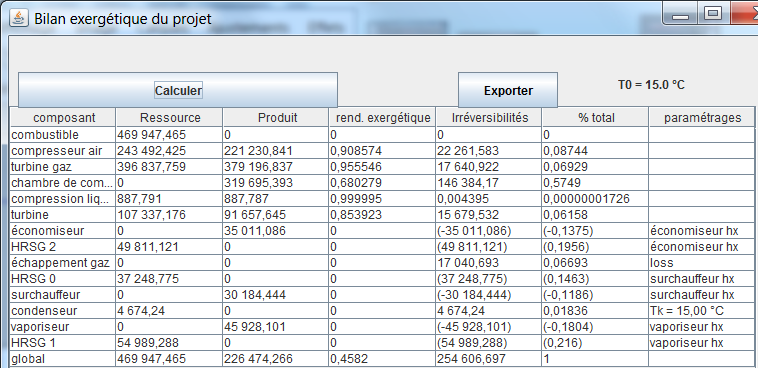Screen dimensions: 758x368
Task: Click the global row efficiency value 0,4582
Action: pos(382,359)
